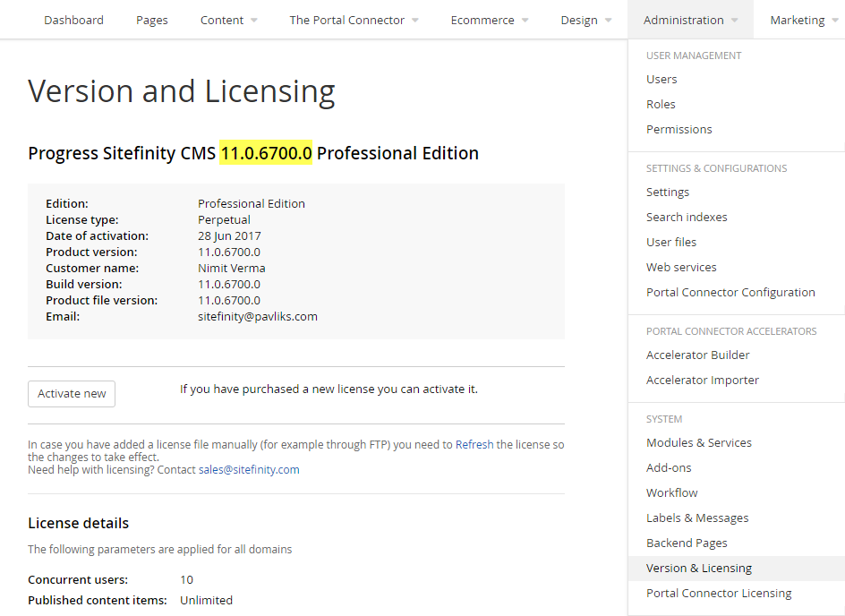This screenshot has width=845, height=616.
Task: Expand the Ecommerce dropdown arrow
Action: 525,21
